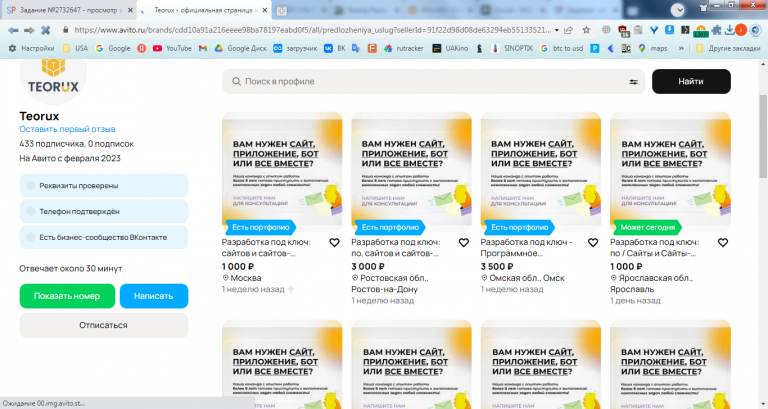Favorite the Омск listing with the heart

click(x=593, y=242)
